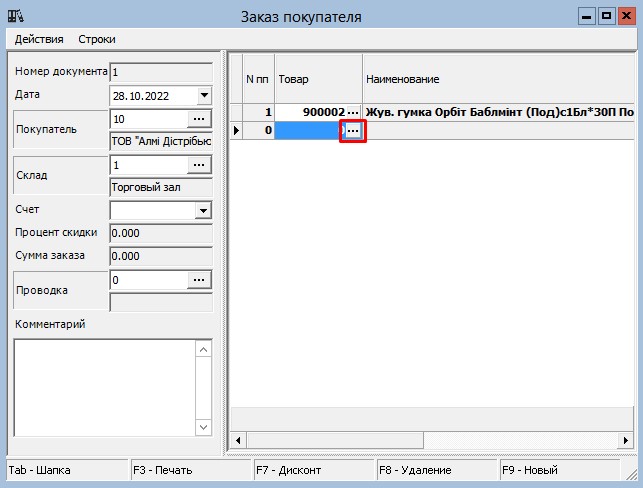Open the Склад lookup ellipsis button
This screenshot has height=488, width=643.
coord(199,164)
